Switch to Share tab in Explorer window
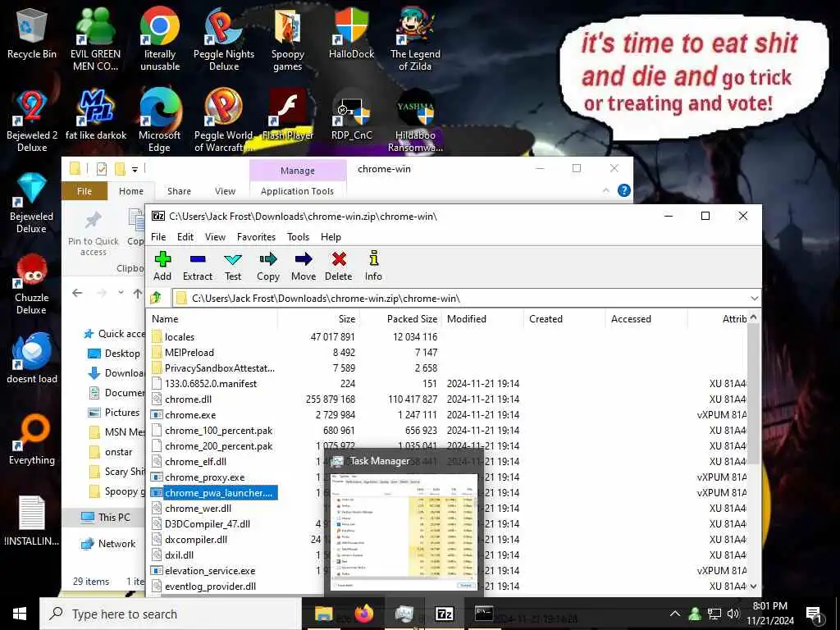This screenshot has width=840, height=630. pos(179,191)
